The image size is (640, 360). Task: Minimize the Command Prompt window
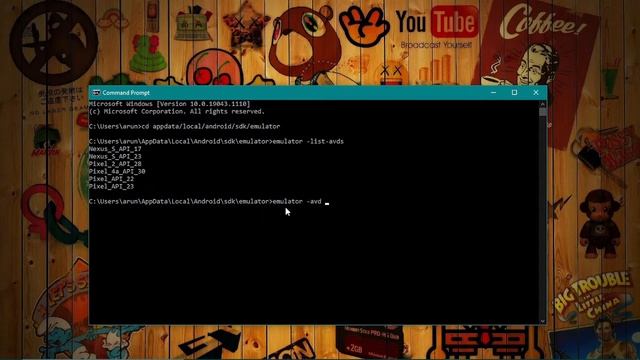(493, 93)
